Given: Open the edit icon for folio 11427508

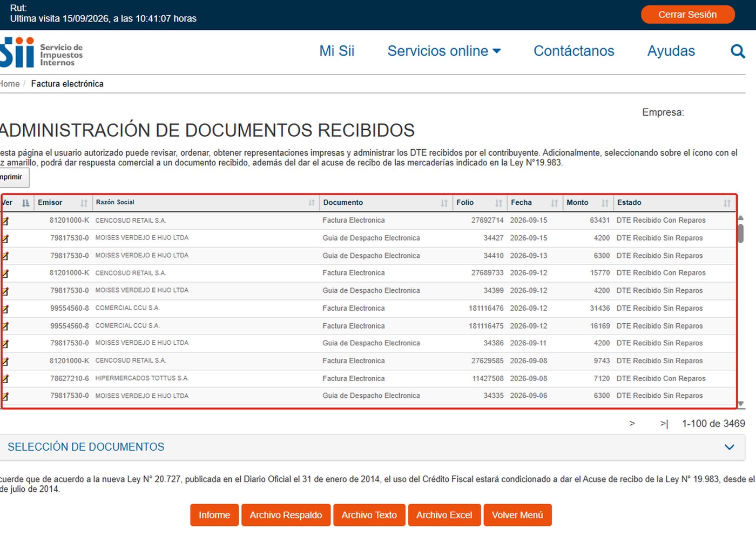Looking at the screenshot, I should coord(5,379).
